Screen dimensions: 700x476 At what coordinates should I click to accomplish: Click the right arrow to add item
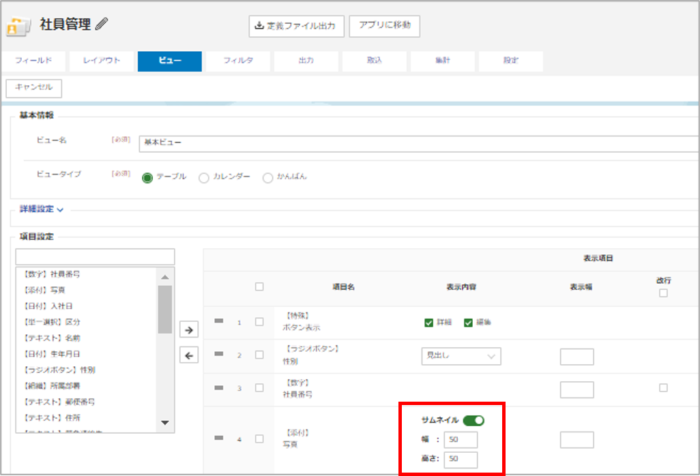tap(189, 330)
